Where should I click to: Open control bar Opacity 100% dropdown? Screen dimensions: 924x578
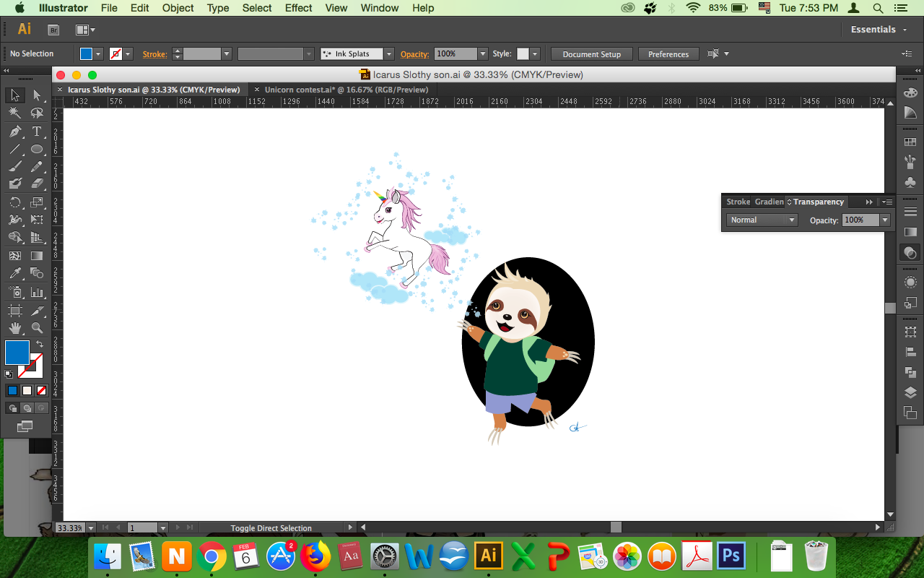point(483,54)
